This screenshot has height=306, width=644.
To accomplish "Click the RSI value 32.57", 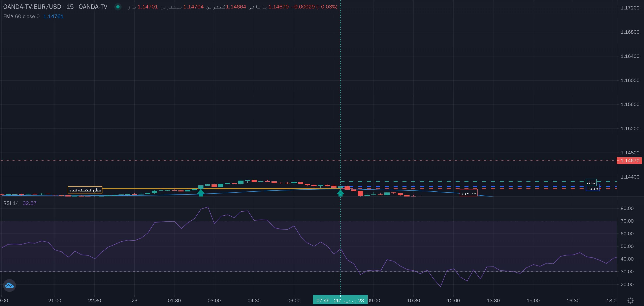I will 30,203.
